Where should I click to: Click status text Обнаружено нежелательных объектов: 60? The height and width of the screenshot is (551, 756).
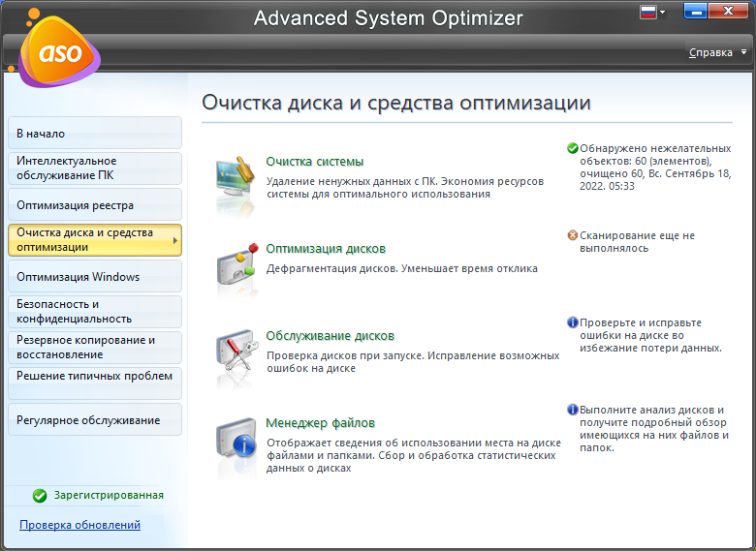click(x=655, y=168)
